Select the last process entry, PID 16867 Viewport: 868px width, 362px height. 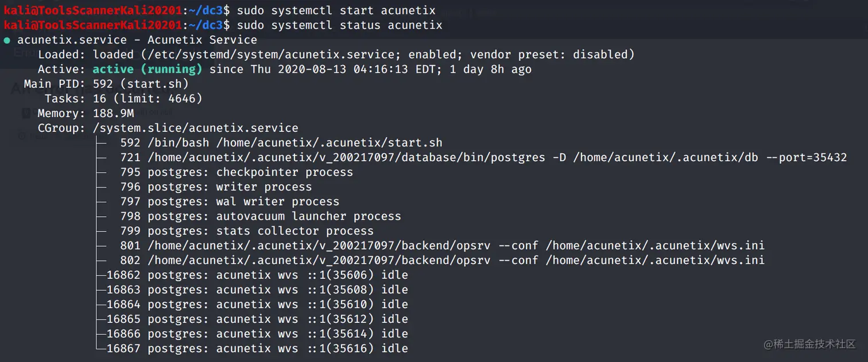pyautogui.click(x=257, y=348)
